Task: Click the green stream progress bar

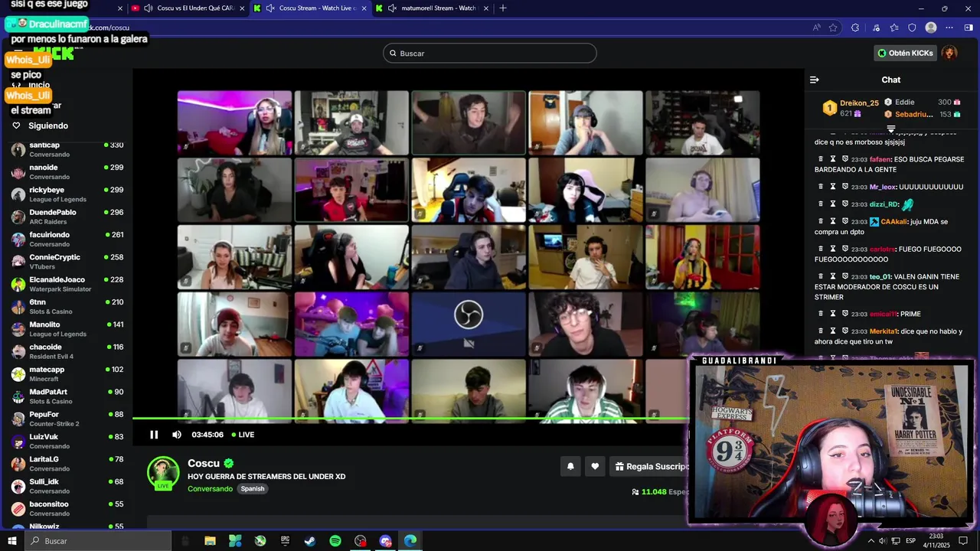Action: point(410,418)
